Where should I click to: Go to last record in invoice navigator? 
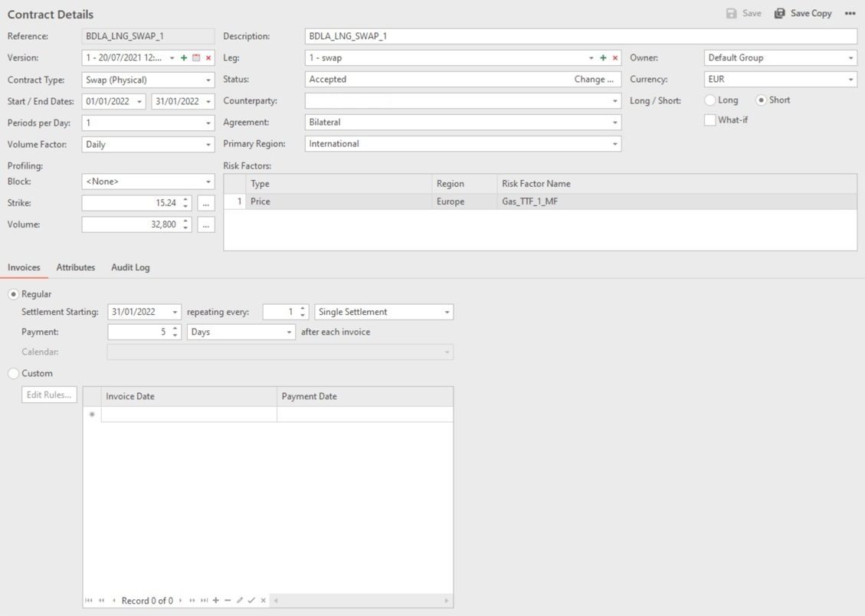(204, 601)
